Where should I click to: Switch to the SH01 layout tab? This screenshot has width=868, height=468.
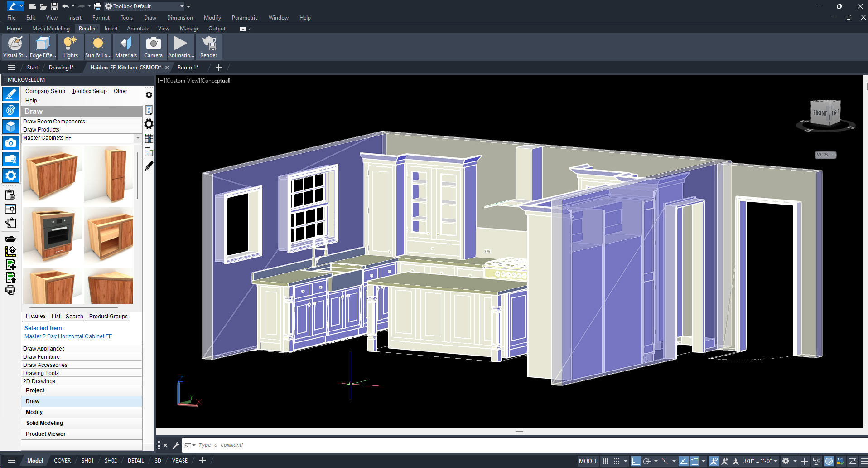87,461
